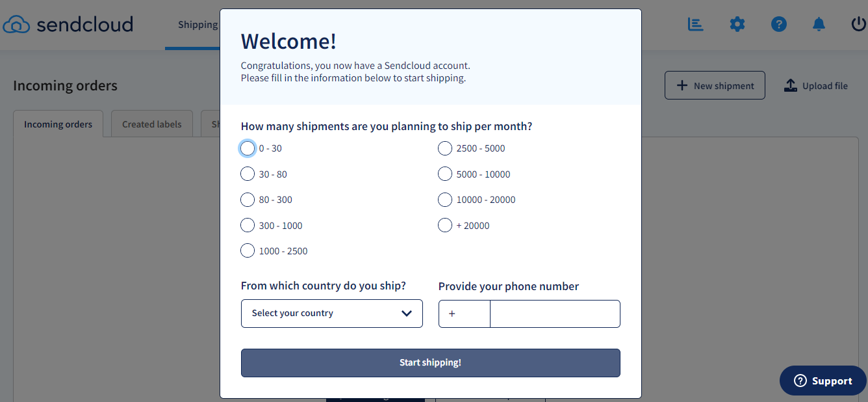The image size is (868, 402).
Task: Click the Start shipping! button
Action: 431,363
